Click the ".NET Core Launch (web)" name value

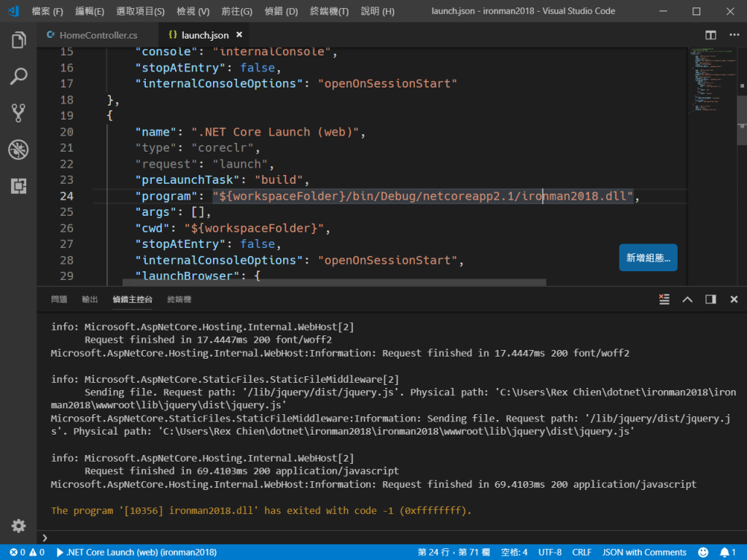275,132
